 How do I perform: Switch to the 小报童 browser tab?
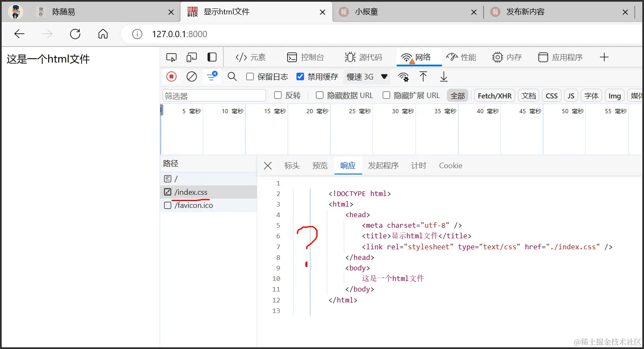408,12
